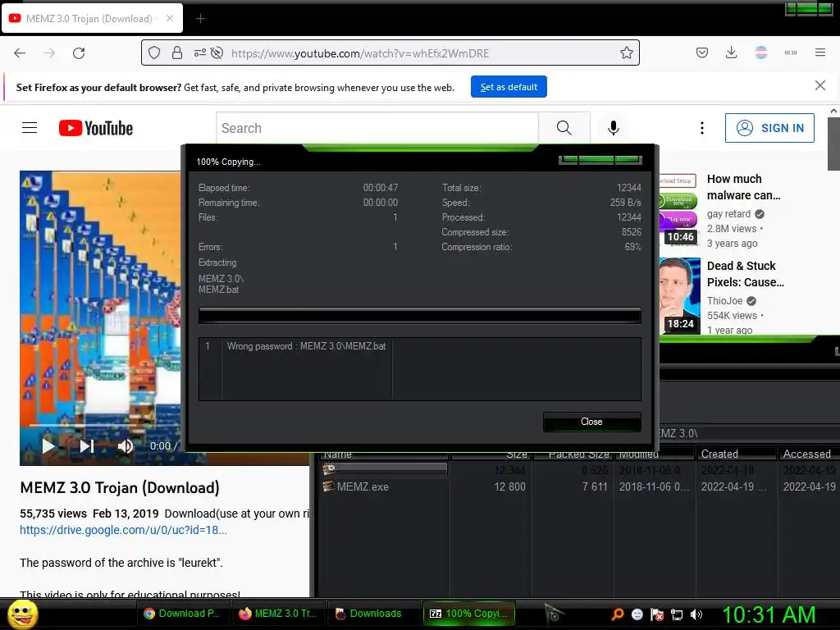Bookmark this page with the star icon

(626, 52)
